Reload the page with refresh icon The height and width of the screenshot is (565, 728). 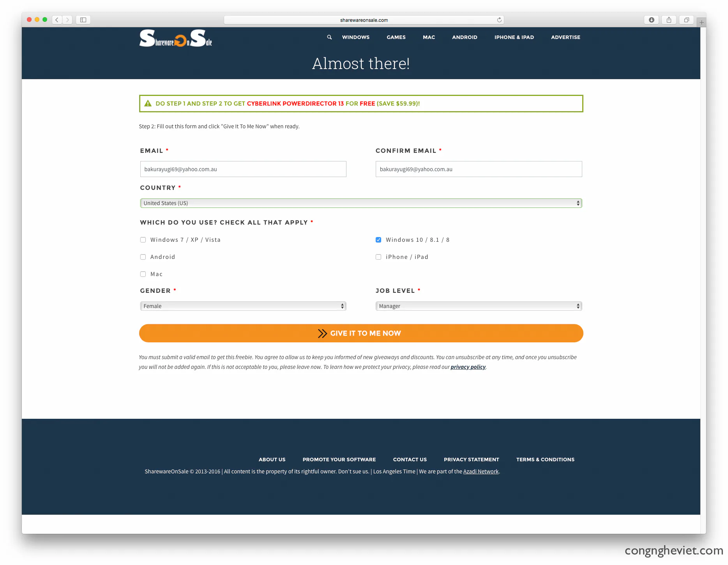click(x=499, y=20)
